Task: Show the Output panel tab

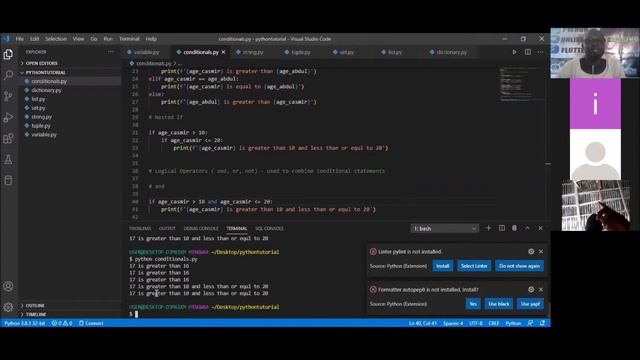Action: (x=167, y=229)
